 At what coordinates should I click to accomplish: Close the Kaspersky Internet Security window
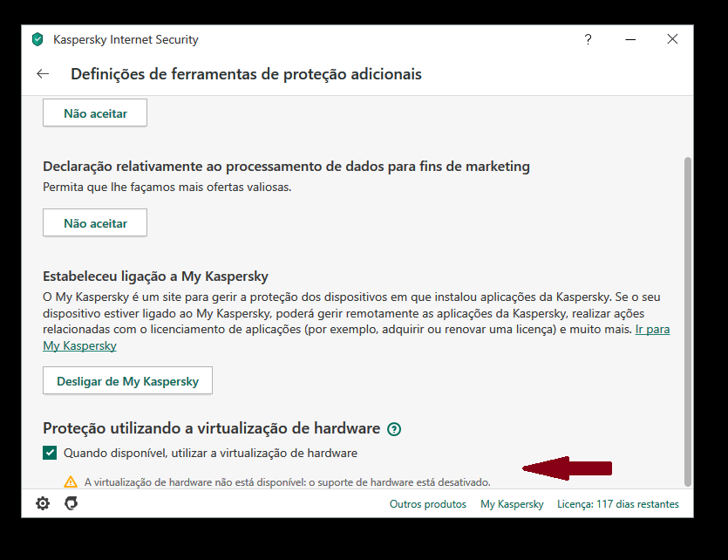click(672, 39)
